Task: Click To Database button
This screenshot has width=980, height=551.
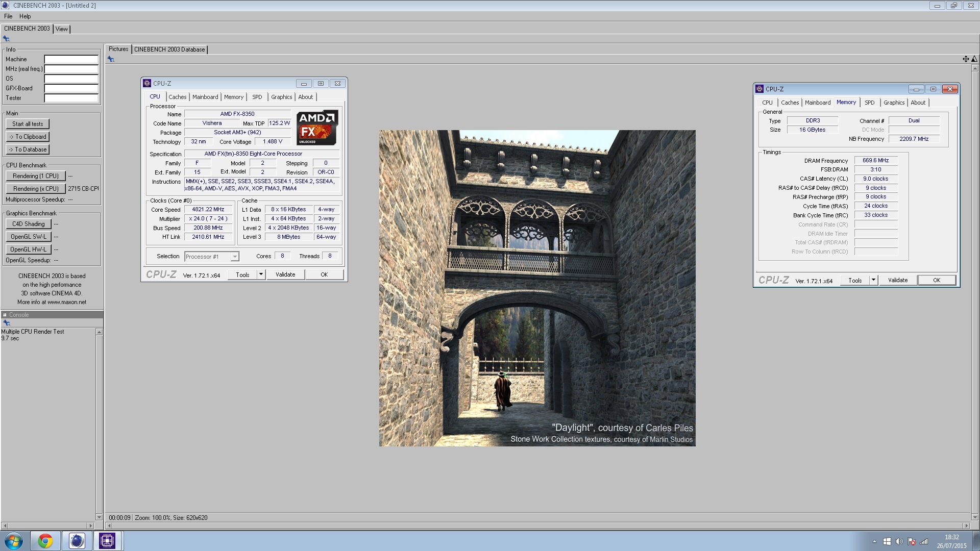Action: pyautogui.click(x=28, y=149)
